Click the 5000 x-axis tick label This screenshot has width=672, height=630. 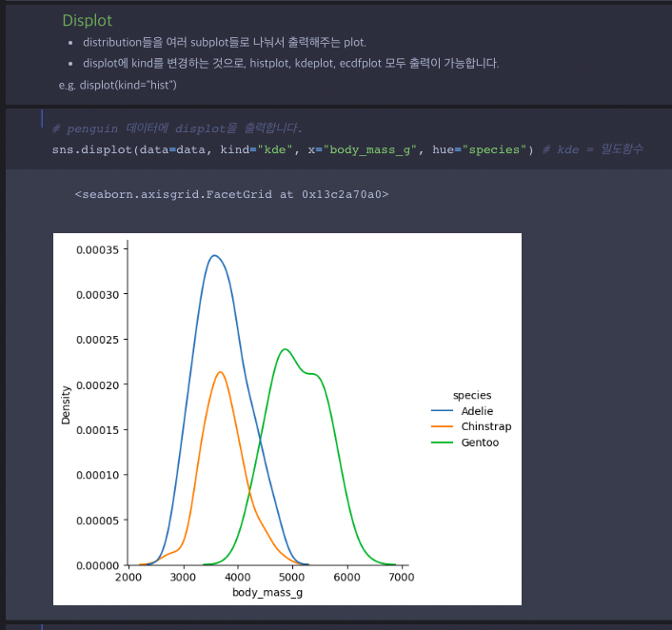(x=292, y=578)
